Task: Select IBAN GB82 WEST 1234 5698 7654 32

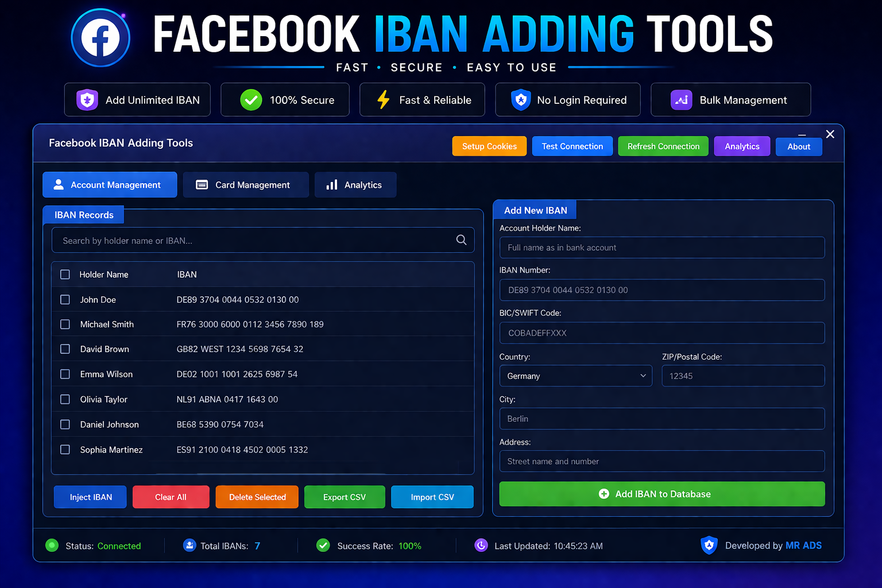Action: pos(240,349)
